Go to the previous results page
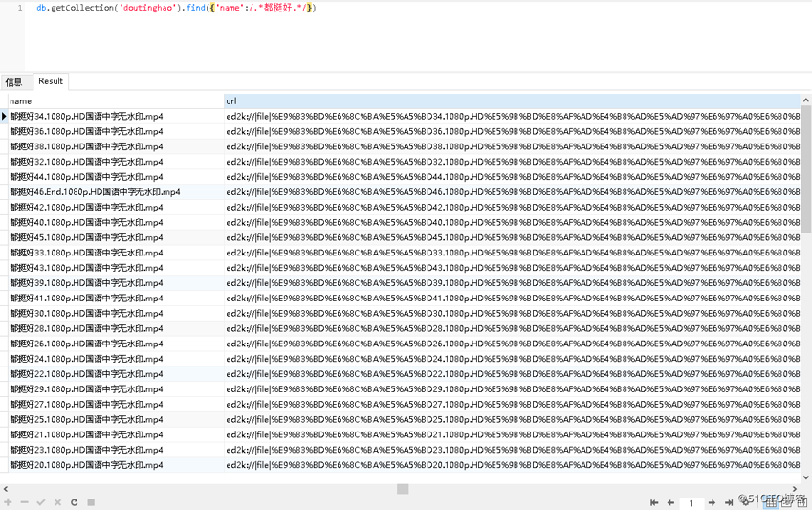The width and height of the screenshot is (812, 510). 670,502
